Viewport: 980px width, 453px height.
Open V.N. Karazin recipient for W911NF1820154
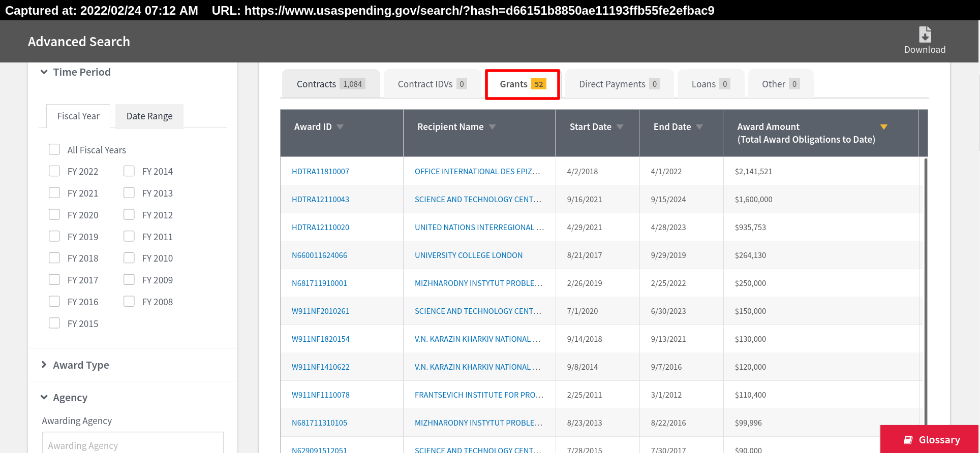(477, 339)
